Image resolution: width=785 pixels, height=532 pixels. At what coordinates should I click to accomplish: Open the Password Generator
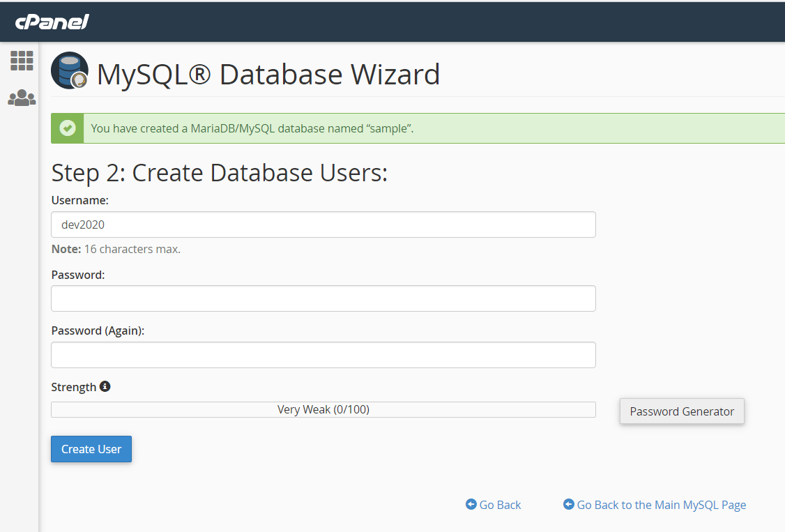pos(682,411)
